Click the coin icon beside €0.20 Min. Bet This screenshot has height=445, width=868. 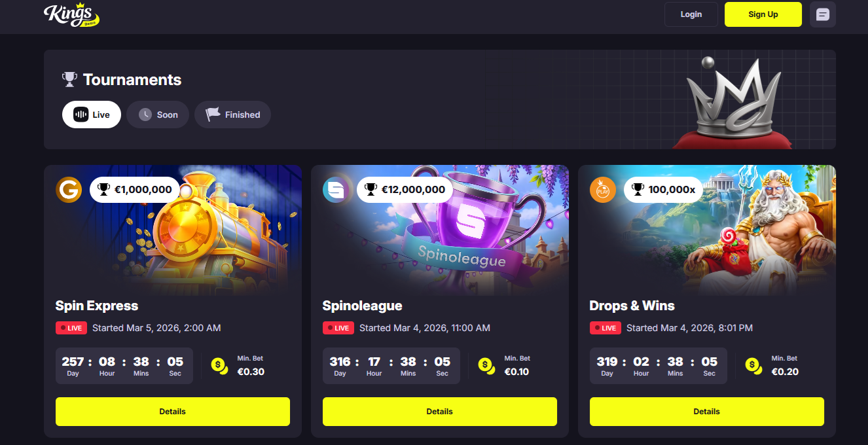click(x=753, y=366)
